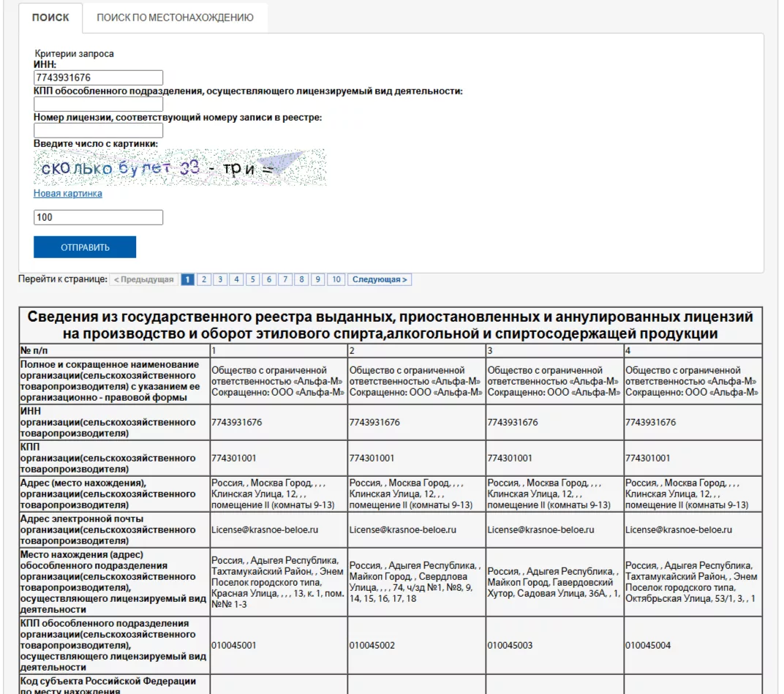Submit the form with ОТПРАВИТЬ
784x694 pixels.
point(85,247)
